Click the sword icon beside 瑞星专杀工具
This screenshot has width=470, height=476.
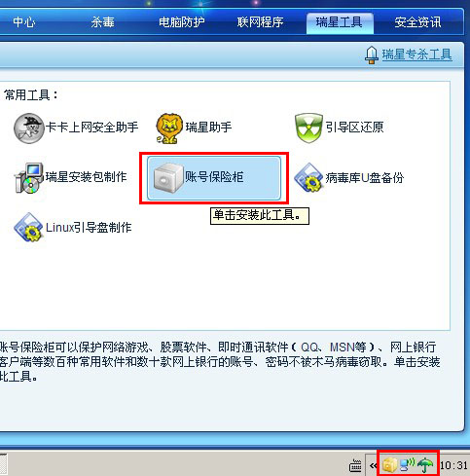[x=372, y=55]
